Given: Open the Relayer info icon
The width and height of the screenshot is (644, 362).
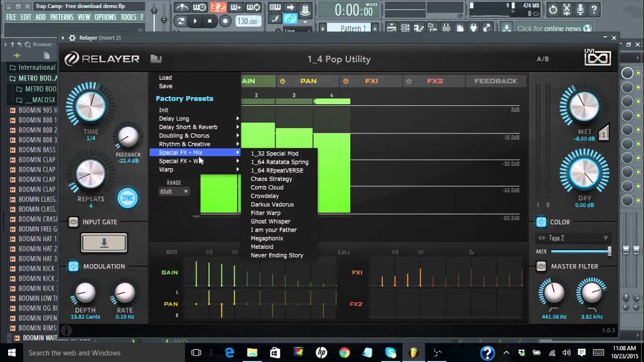Looking at the screenshot, I should (66, 330).
